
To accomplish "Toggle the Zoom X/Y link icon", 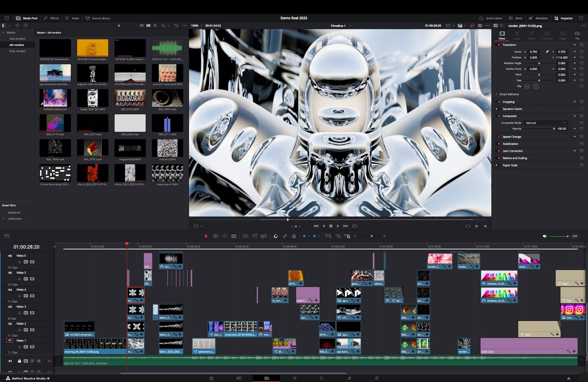I will [547, 52].
